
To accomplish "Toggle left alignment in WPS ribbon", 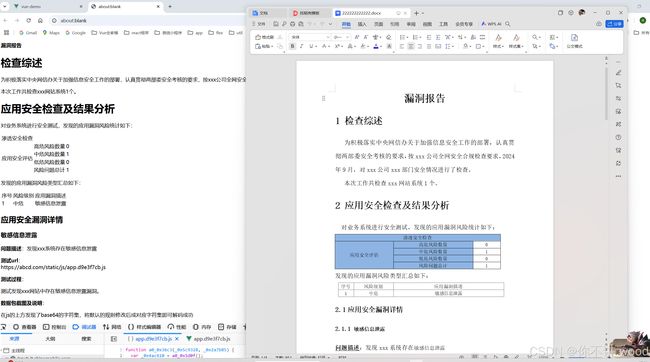I will point(402,46).
